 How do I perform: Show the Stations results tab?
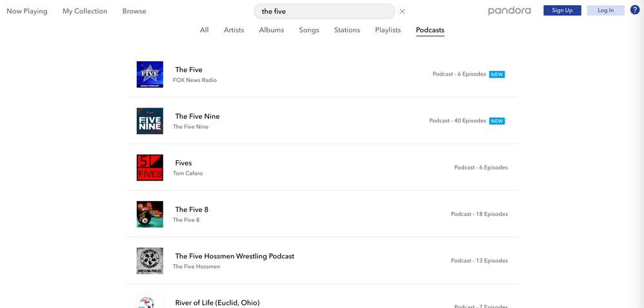(347, 30)
